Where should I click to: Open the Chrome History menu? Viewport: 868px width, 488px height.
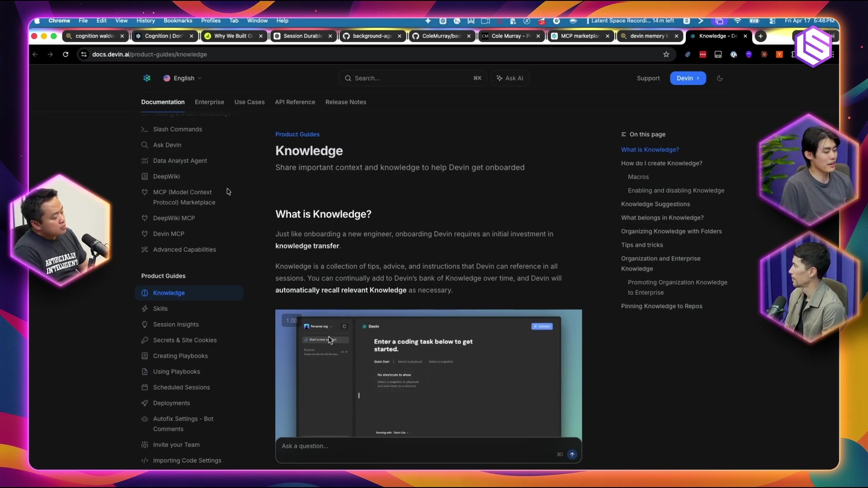coord(146,21)
